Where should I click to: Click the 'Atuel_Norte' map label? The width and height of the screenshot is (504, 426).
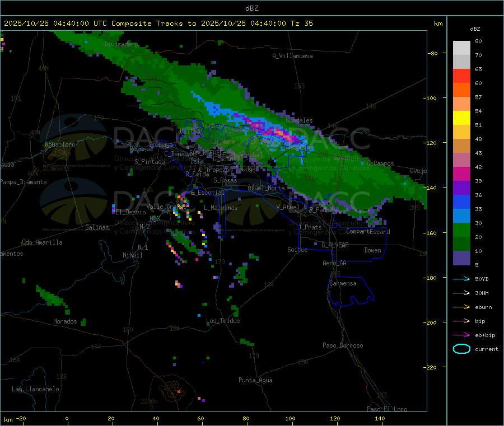click(266, 188)
